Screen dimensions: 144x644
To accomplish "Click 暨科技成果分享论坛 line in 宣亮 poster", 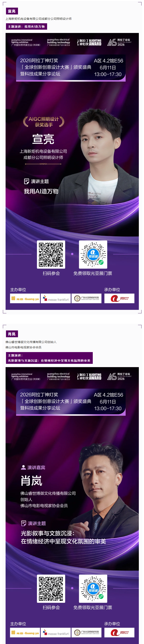I will click(40, 74).
